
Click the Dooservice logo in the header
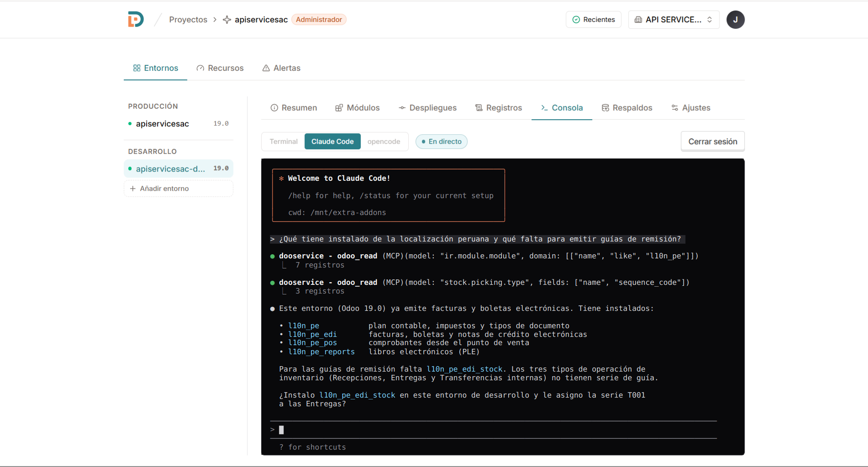click(x=136, y=19)
